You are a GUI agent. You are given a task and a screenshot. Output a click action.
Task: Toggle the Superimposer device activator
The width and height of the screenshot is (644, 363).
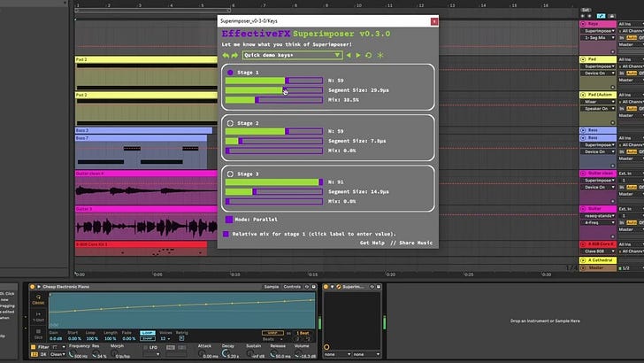click(x=326, y=287)
